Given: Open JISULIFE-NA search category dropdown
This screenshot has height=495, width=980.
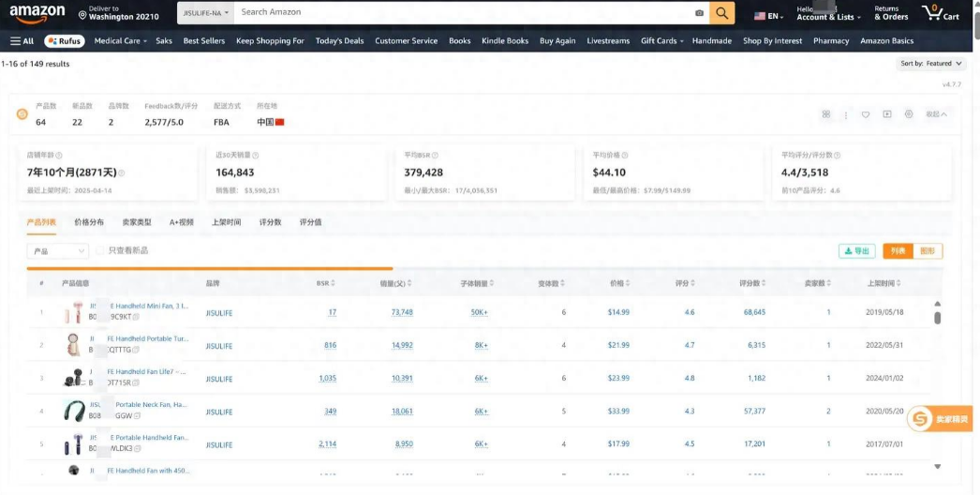Looking at the screenshot, I should (x=205, y=12).
